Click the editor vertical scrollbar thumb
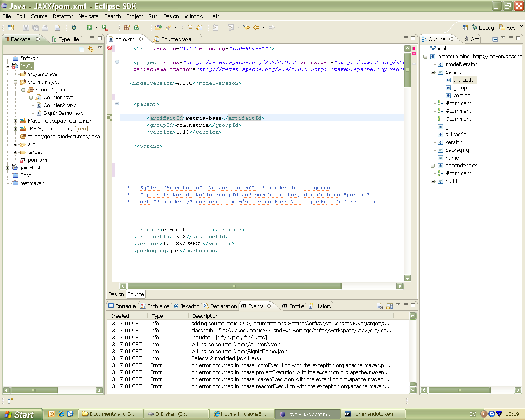The image size is (525, 420). pyautogui.click(x=407, y=69)
